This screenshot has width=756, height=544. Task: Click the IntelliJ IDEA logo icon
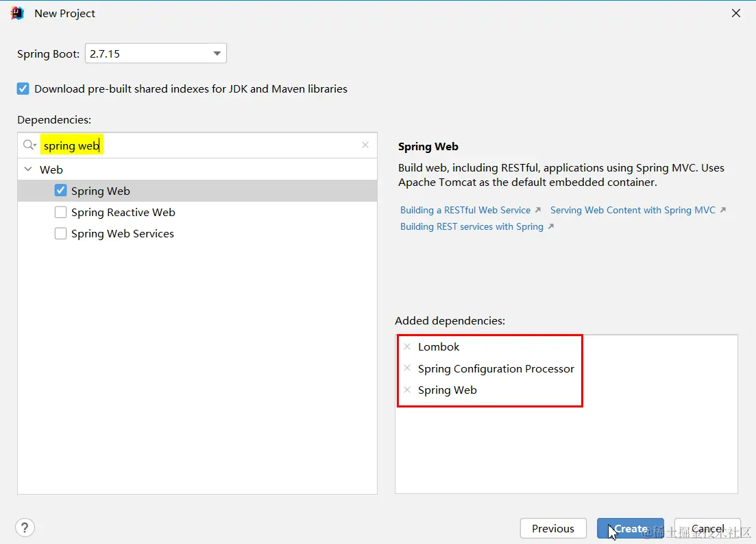(x=17, y=13)
